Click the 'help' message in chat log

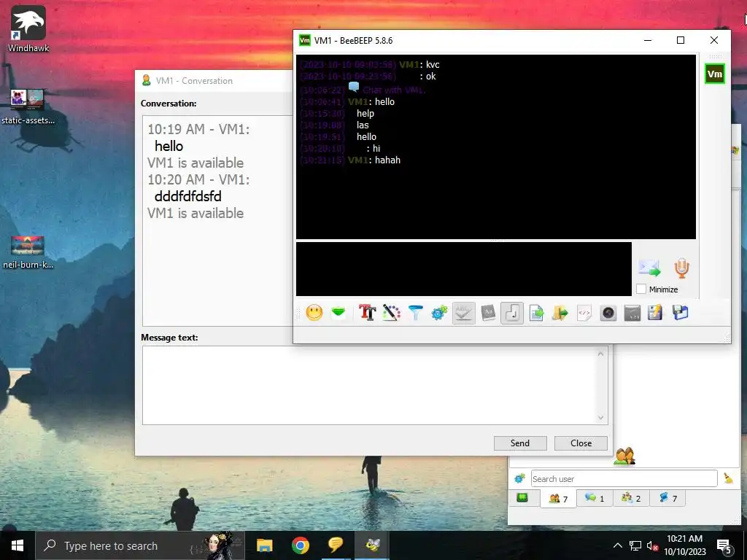(365, 113)
